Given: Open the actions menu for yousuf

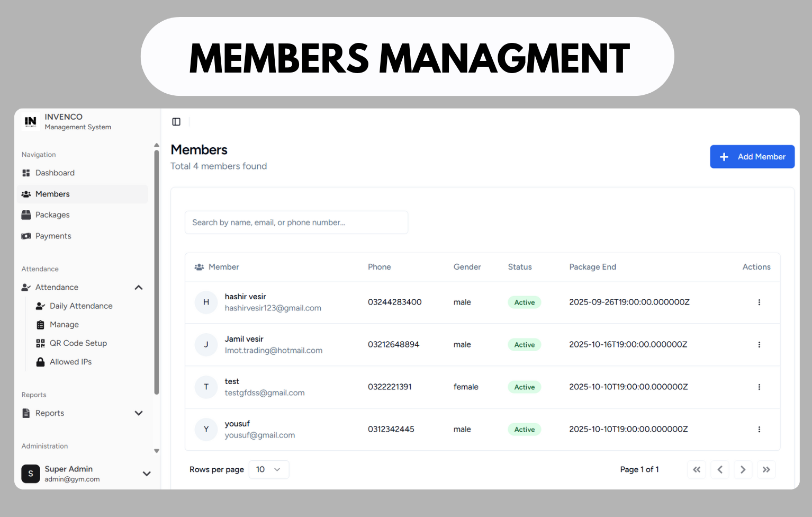Looking at the screenshot, I should click(x=759, y=429).
